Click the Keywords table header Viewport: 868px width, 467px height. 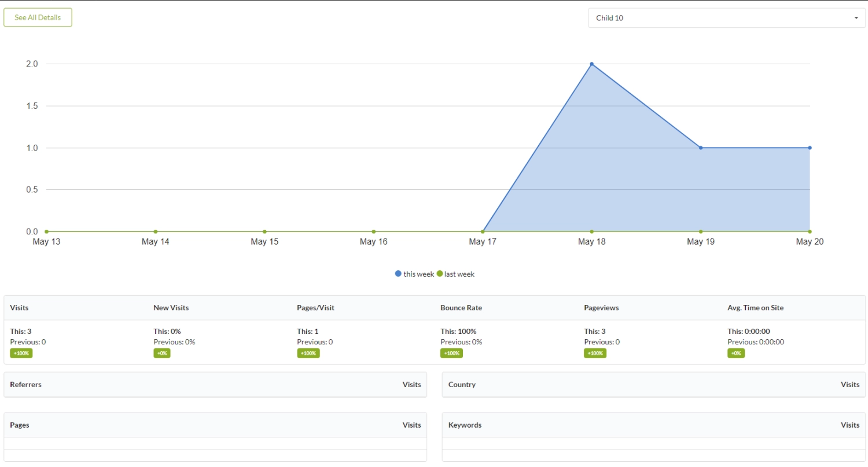coord(465,425)
